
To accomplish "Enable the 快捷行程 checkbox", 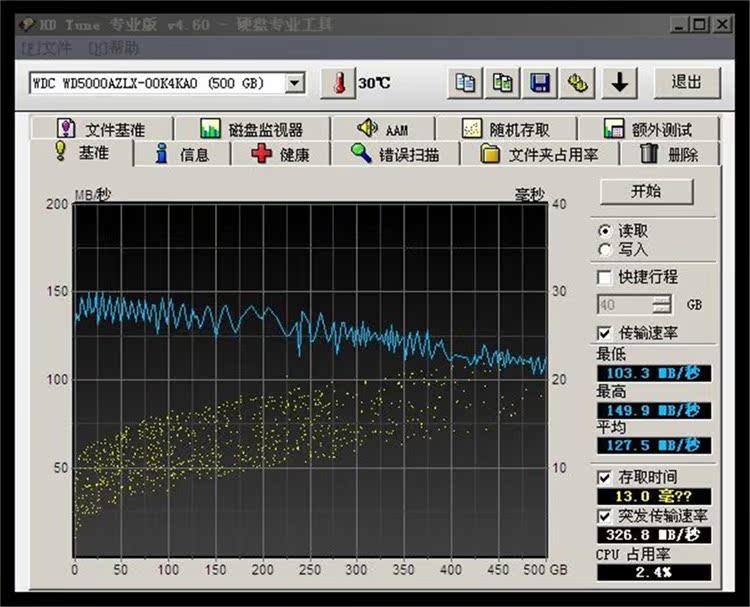I will pos(604,277).
